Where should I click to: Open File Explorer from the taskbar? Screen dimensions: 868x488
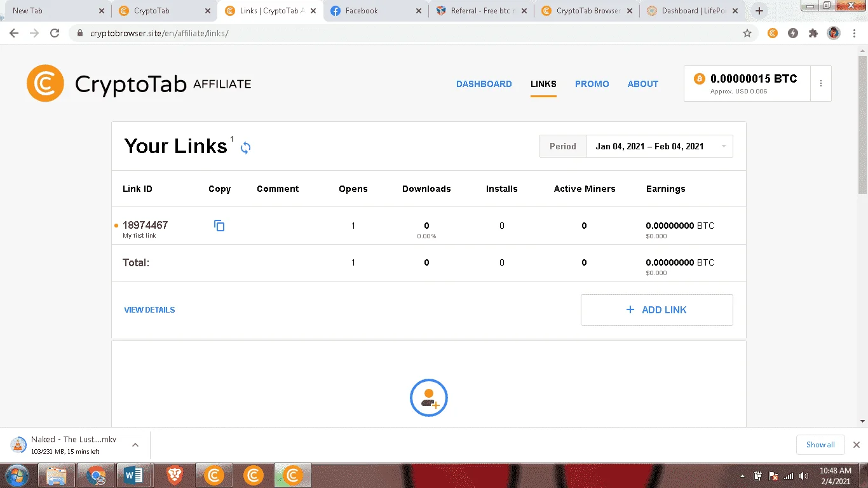click(x=57, y=475)
